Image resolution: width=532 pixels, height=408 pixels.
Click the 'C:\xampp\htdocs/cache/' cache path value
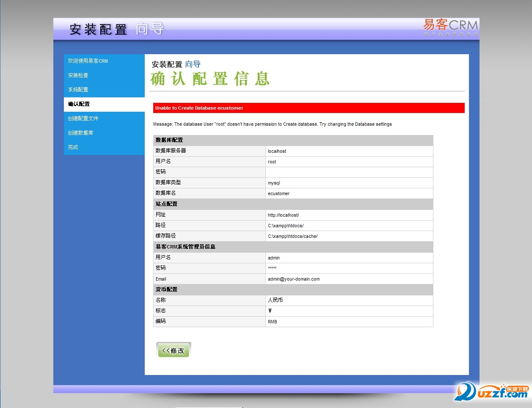point(293,236)
